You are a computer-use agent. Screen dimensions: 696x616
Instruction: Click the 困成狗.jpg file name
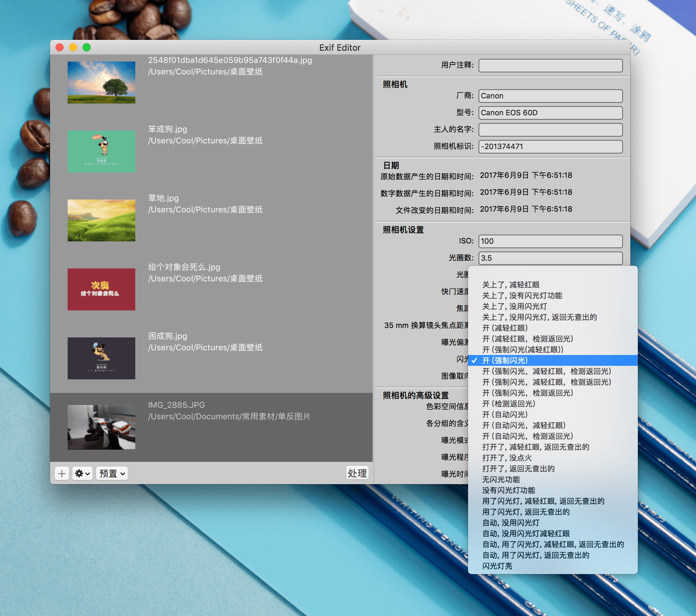[x=167, y=336]
